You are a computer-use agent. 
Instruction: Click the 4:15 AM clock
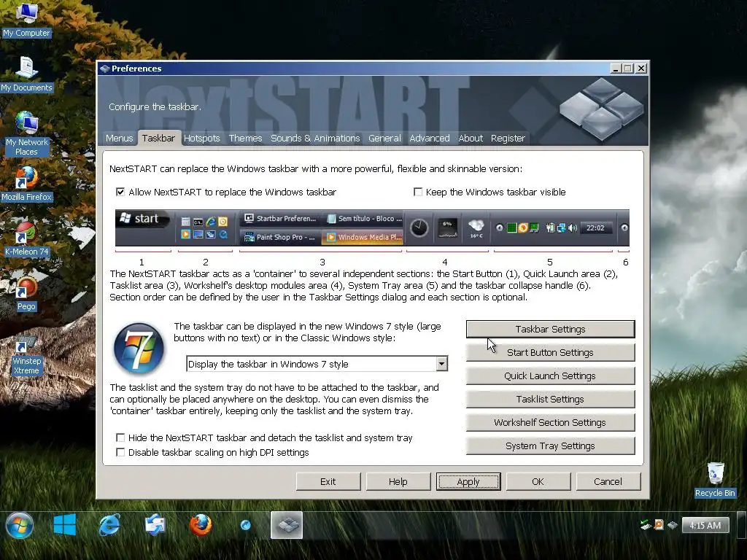point(705,525)
